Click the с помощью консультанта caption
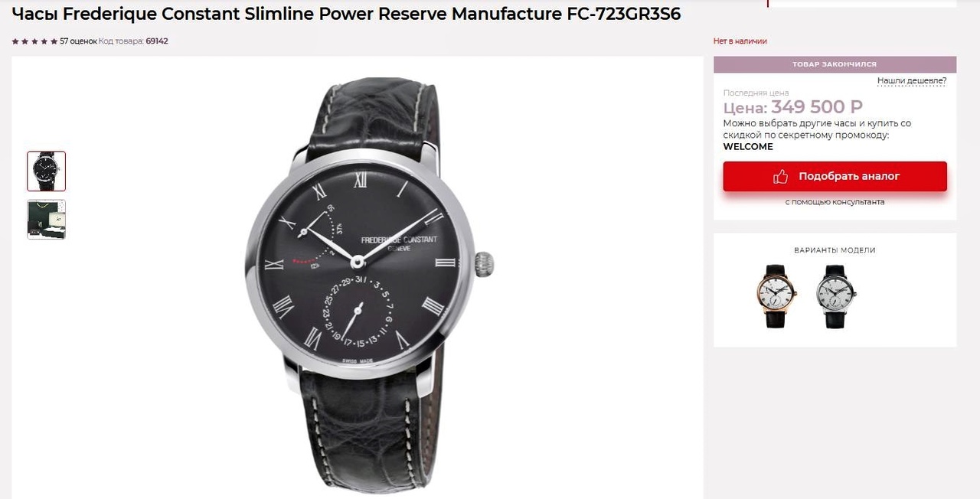Image resolution: width=980 pixels, height=499 pixels. (835, 202)
